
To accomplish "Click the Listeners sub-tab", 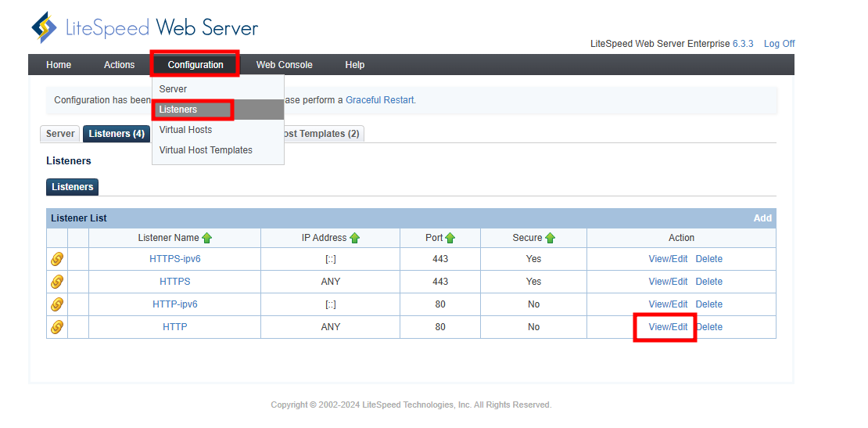I will (73, 187).
